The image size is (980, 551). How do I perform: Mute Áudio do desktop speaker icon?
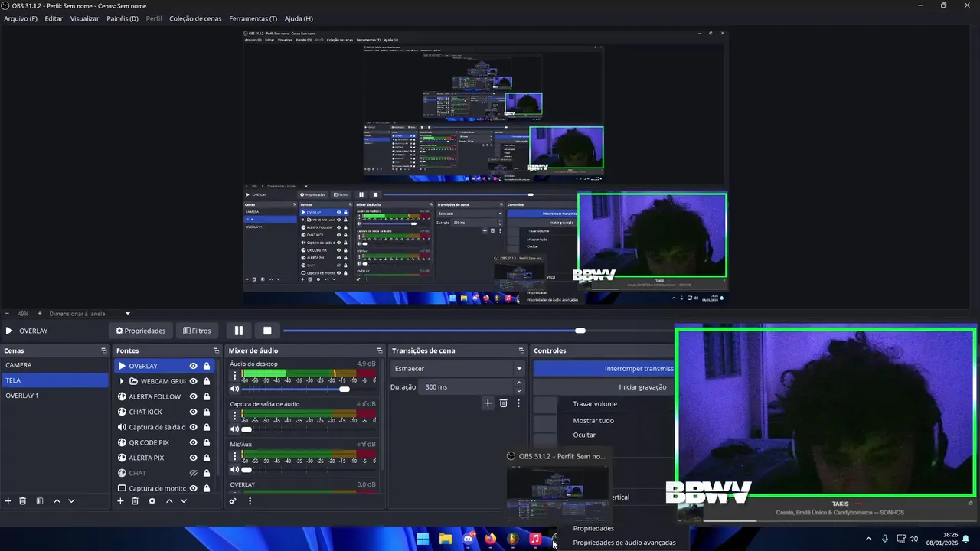coord(236,389)
